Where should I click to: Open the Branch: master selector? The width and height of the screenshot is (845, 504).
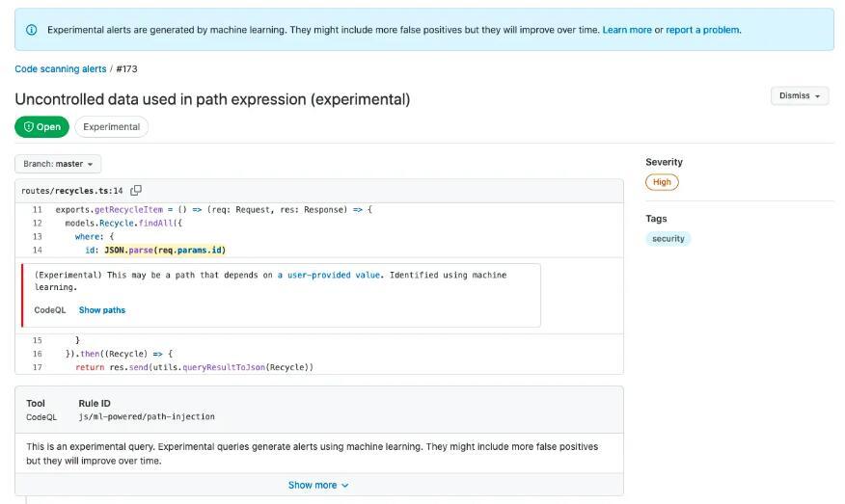pos(58,164)
